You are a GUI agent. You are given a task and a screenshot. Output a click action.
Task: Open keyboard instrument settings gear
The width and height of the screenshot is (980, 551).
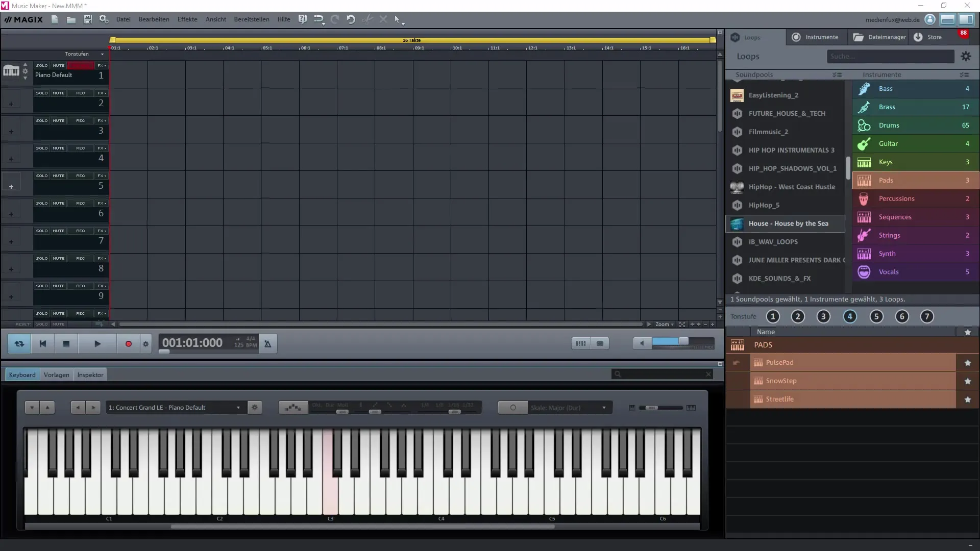pyautogui.click(x=255, y=407)
